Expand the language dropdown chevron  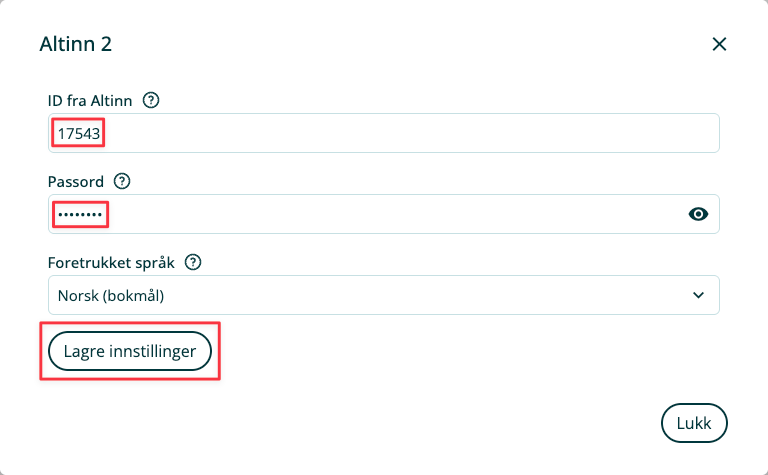[698, 295]
